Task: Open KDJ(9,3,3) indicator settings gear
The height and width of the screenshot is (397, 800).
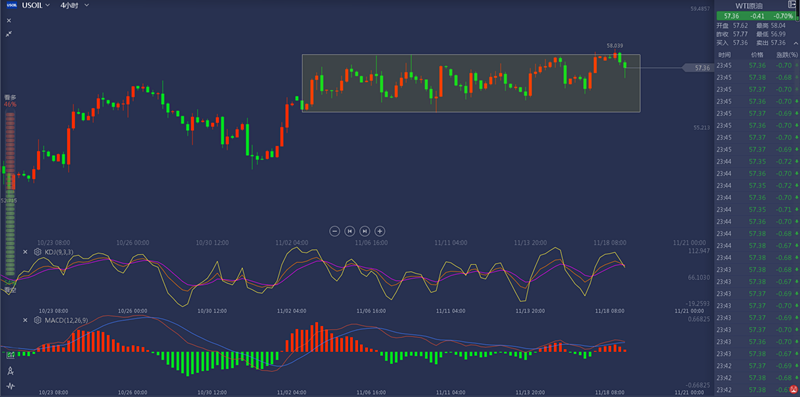Action: [x=37, y=252]
